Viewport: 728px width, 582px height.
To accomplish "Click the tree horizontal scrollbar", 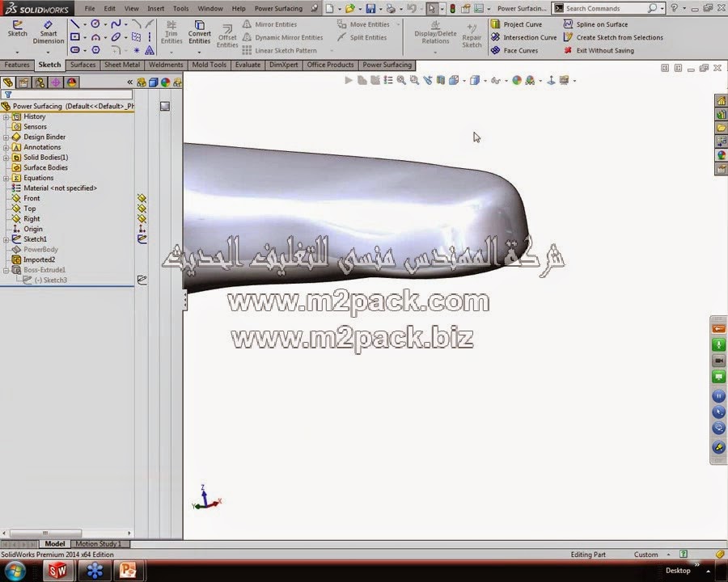I will 45,533.
